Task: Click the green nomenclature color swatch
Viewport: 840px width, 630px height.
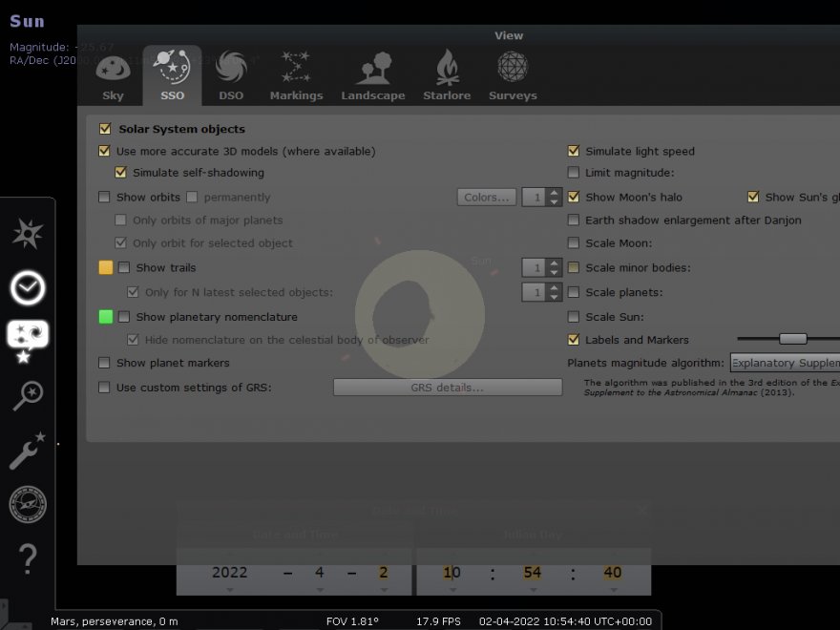Action: pos(106,317)
